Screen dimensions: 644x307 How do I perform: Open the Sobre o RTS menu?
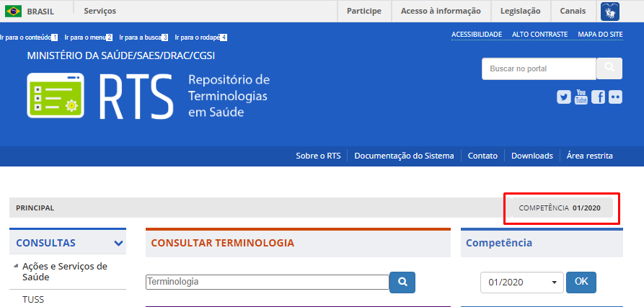(x=318, y=156)
